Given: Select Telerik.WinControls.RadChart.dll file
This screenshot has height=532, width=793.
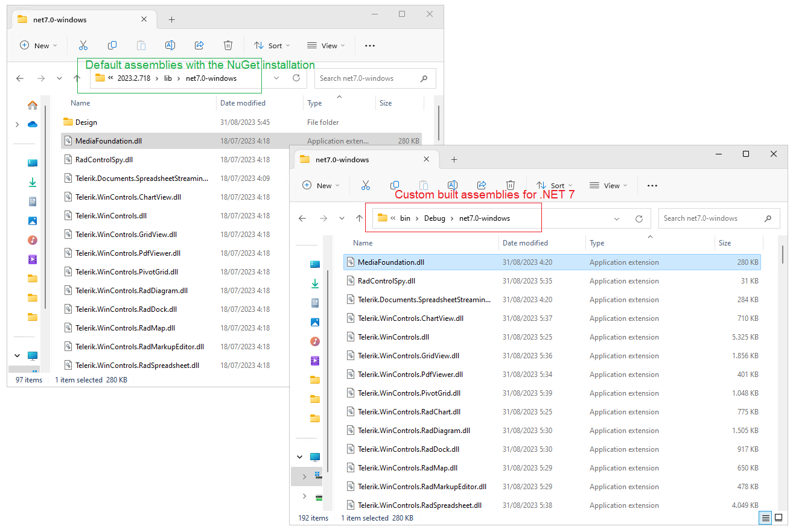Looking at the screenshot, I should pyautogui.click(x=552, y=412).
